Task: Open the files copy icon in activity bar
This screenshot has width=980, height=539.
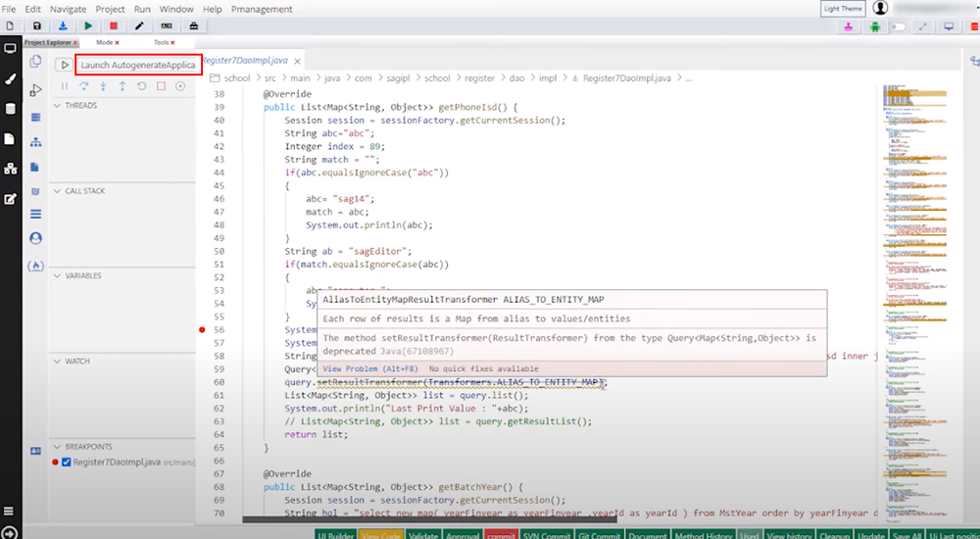Action: [x=35, y=62]
